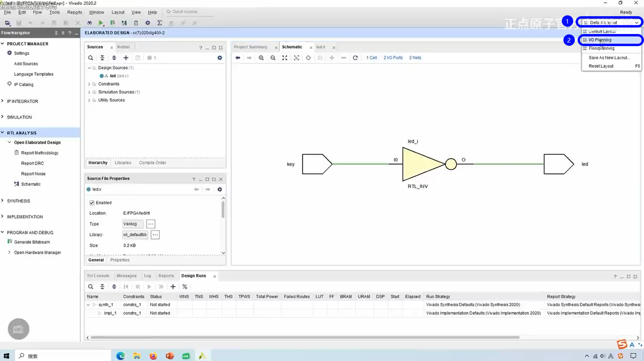The width and height of the screenshot is (644, 361).
Task: Open the Reports menu
Action: [74, 12]
